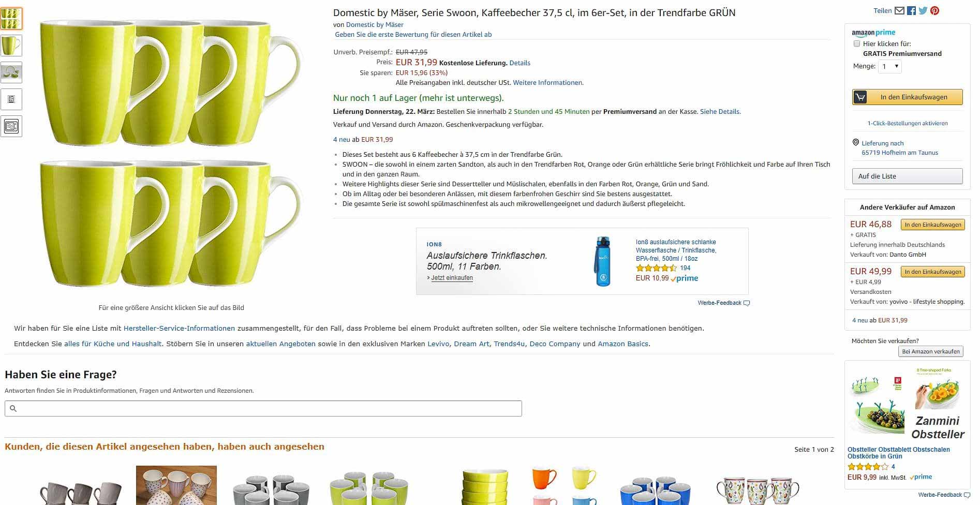The height and width of the screenshot is (505, 980).
Task: Share product via email envelope icon
Action: pyautogui.click(x=899, y=11)
